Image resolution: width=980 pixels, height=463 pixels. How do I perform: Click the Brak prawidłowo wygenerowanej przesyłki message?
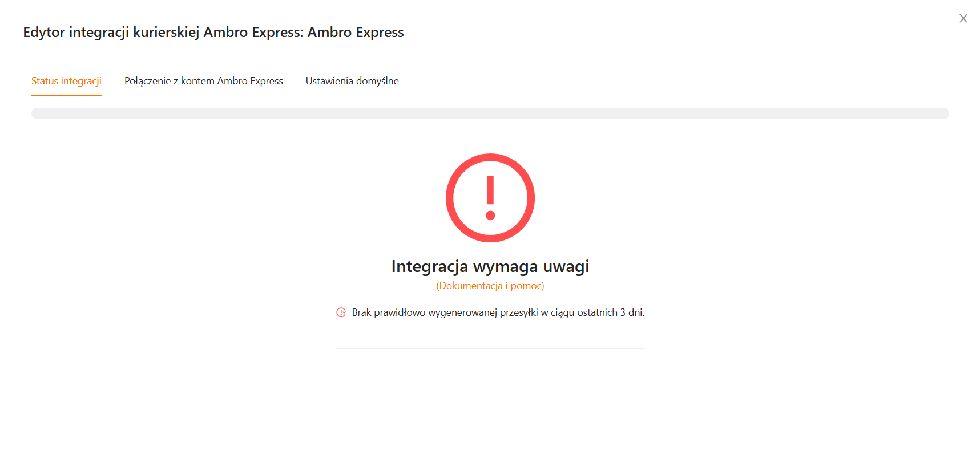(497, 312)
